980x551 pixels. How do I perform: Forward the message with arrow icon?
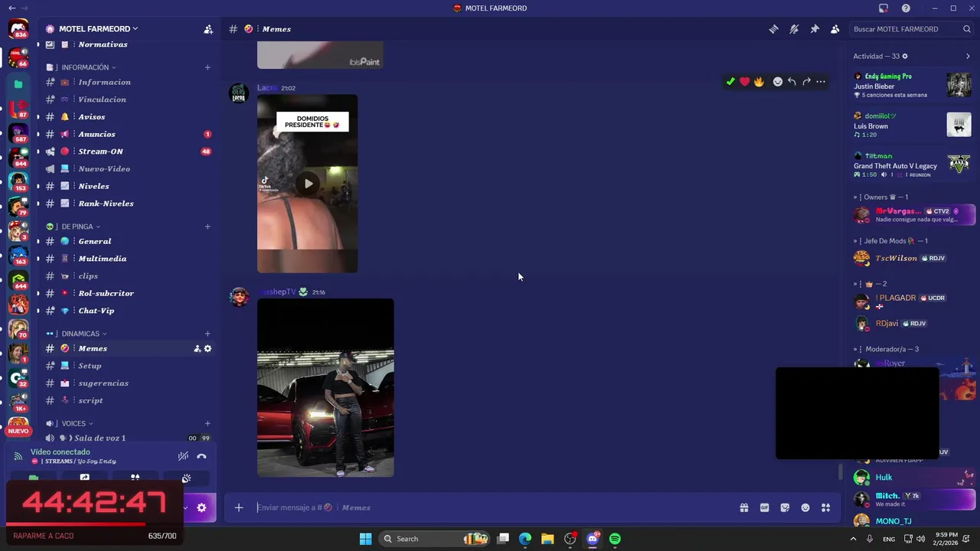point(806,82)
